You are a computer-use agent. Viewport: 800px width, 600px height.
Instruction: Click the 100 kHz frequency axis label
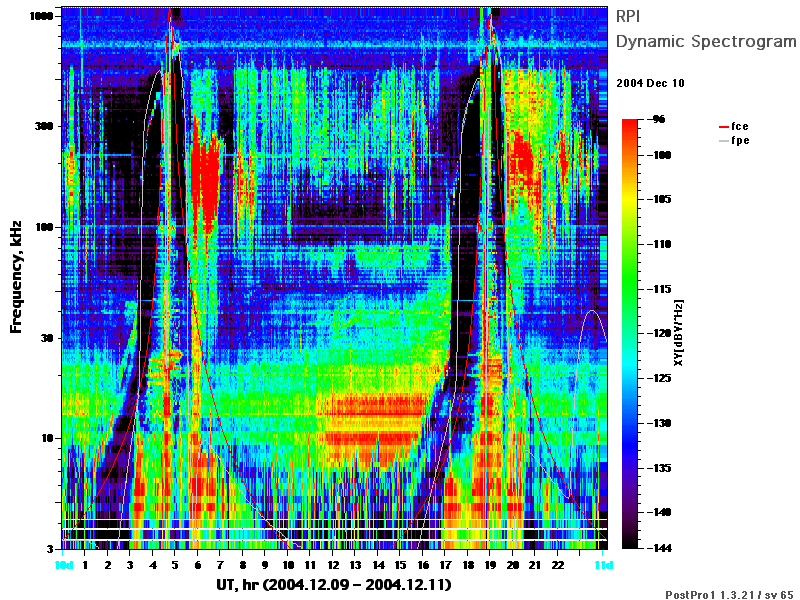44,227
